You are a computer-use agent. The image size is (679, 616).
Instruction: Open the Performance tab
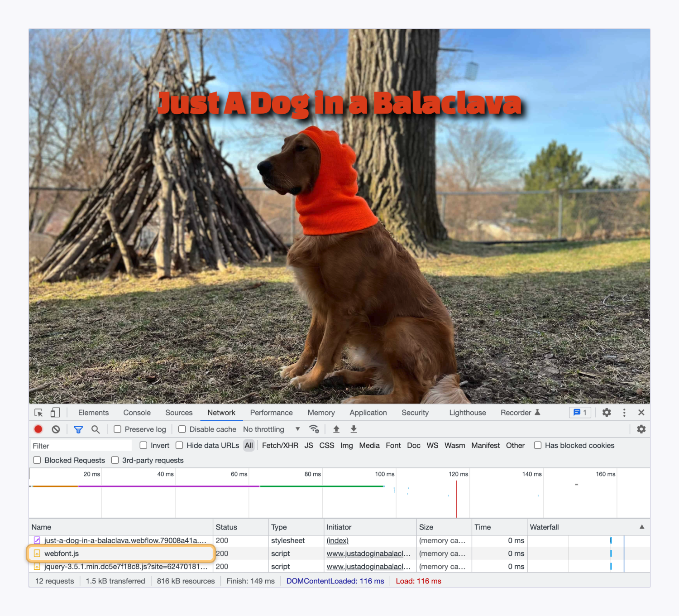click(271, 413)
